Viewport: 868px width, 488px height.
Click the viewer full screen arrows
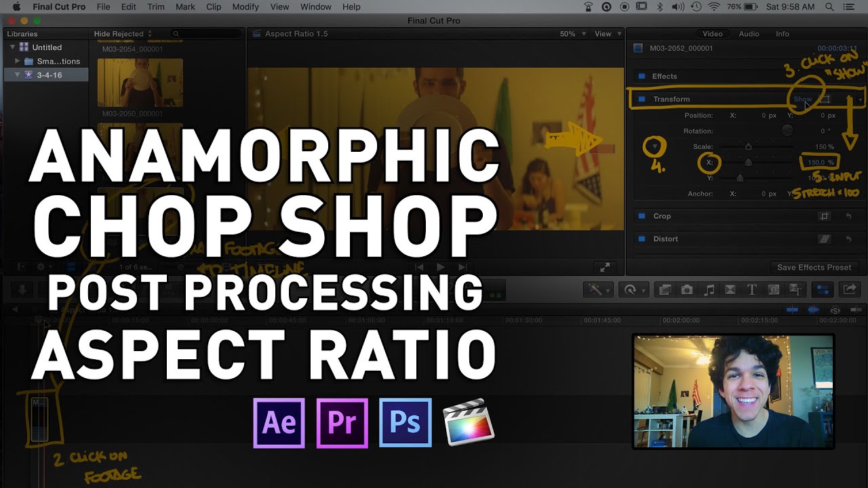click(605, 267)
